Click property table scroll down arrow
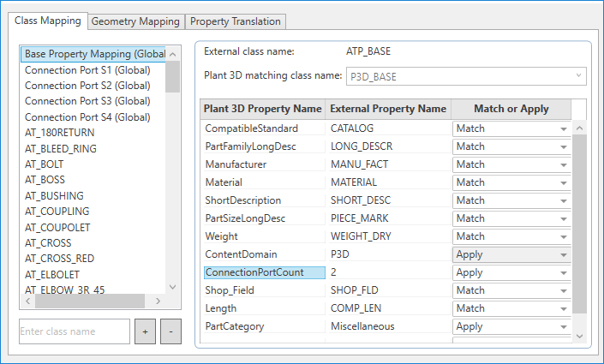Viewport: 604px width, 364px height. coord(579,336)
